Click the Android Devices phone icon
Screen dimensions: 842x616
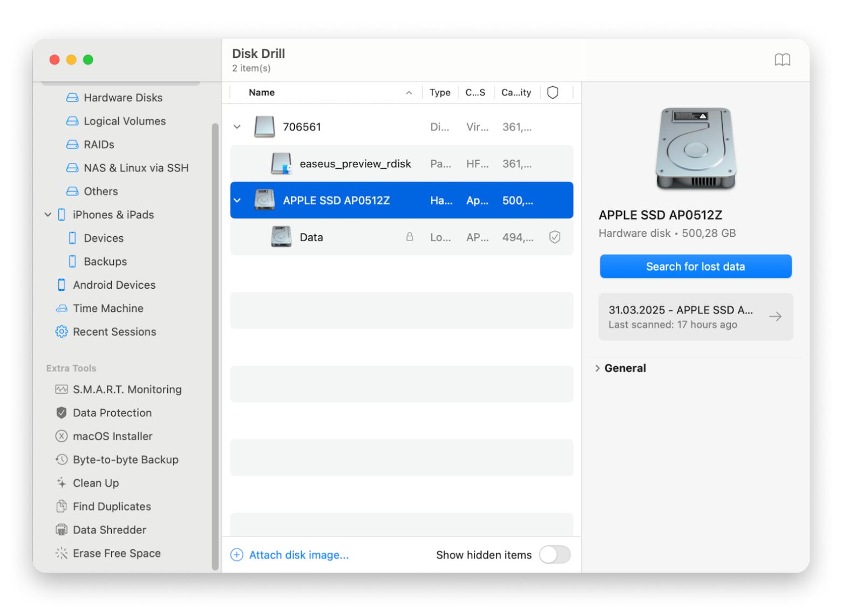coord(62,285)
